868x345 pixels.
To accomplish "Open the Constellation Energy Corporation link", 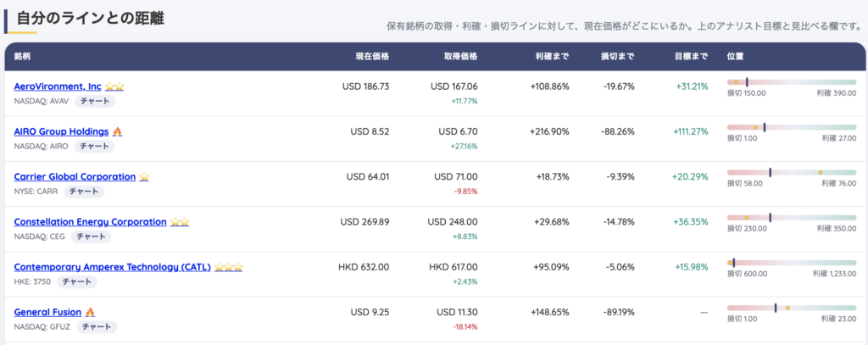I will tap(90, 221).
